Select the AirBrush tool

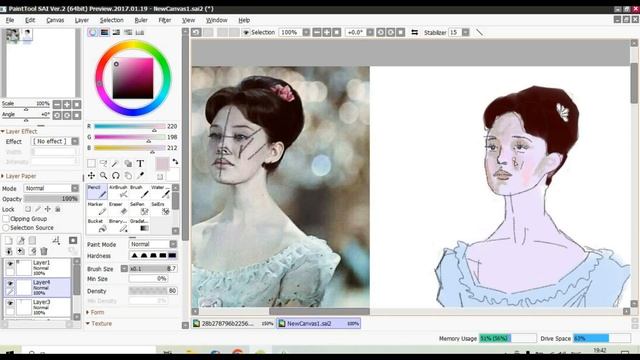(118, 191)
